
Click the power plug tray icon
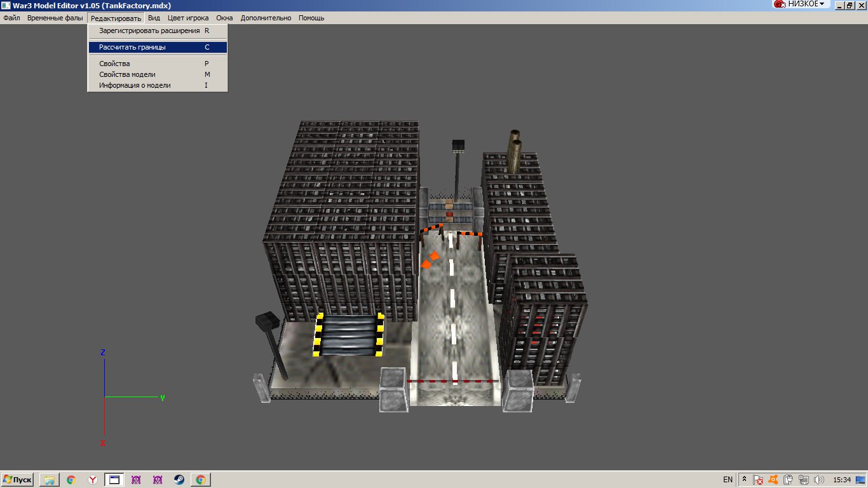click(788, 480)
